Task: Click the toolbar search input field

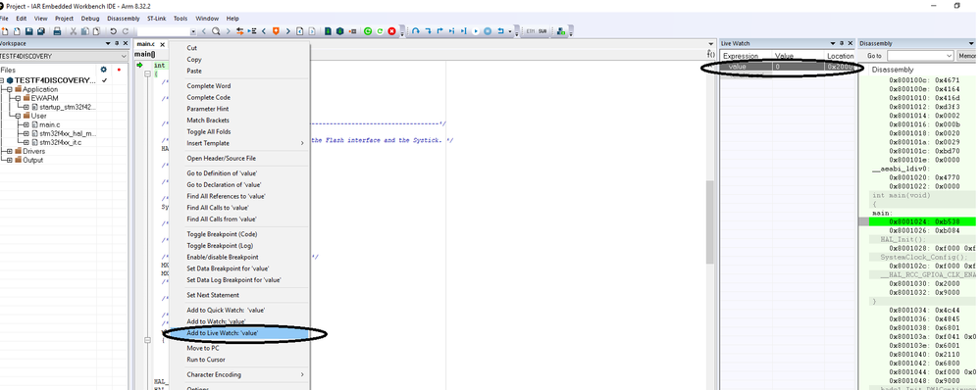Action: click(163, 31)
